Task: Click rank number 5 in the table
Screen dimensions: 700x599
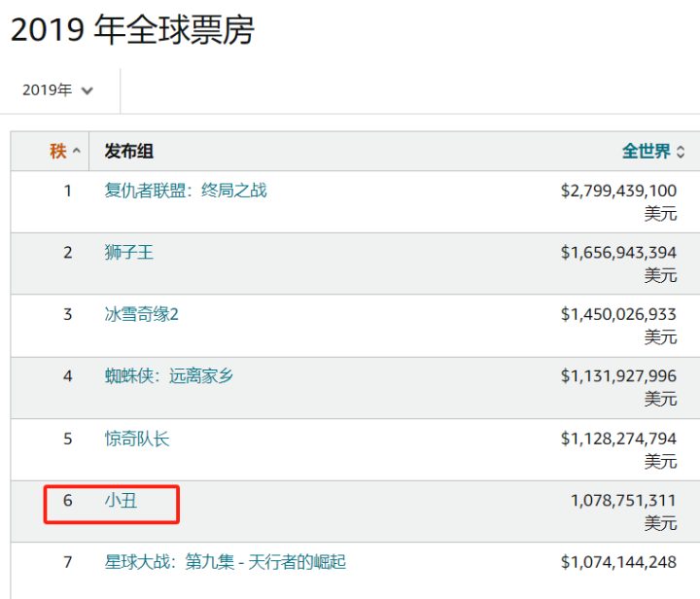Action: pyautogui.click(x=68, y=439)
